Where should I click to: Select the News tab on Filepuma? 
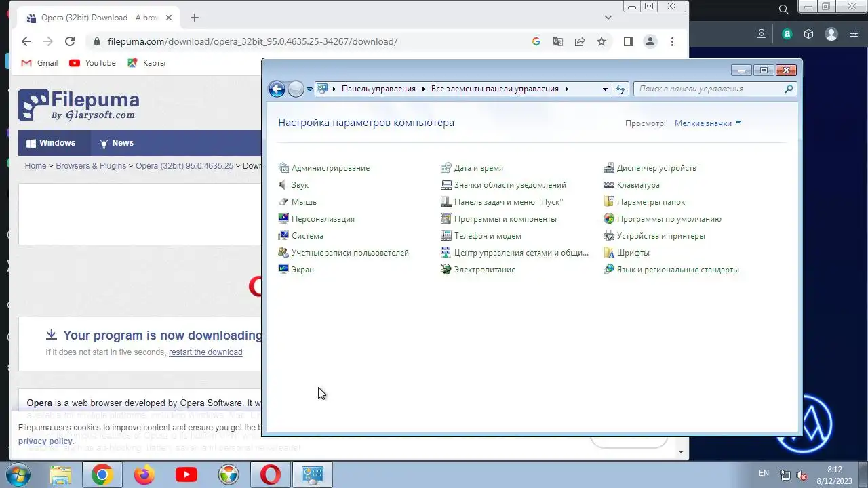117,143
